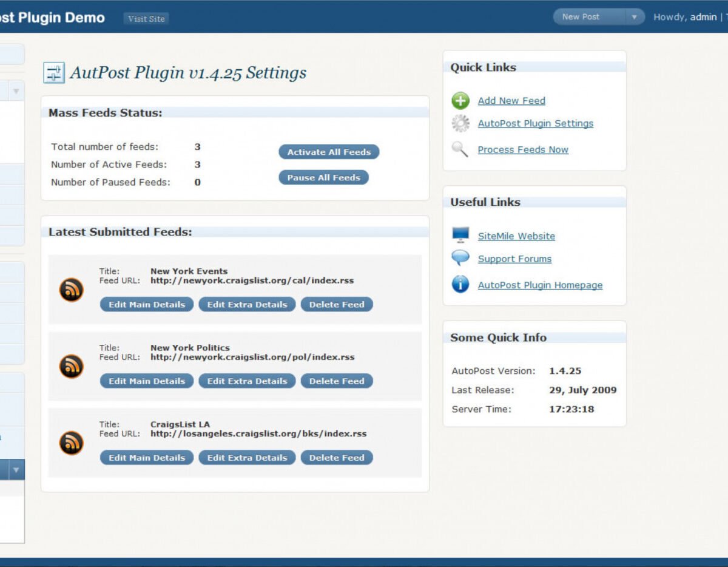Edit main details of New York Events feed
The width and height of the screenshot is (728, 567).
coord(147,305)
